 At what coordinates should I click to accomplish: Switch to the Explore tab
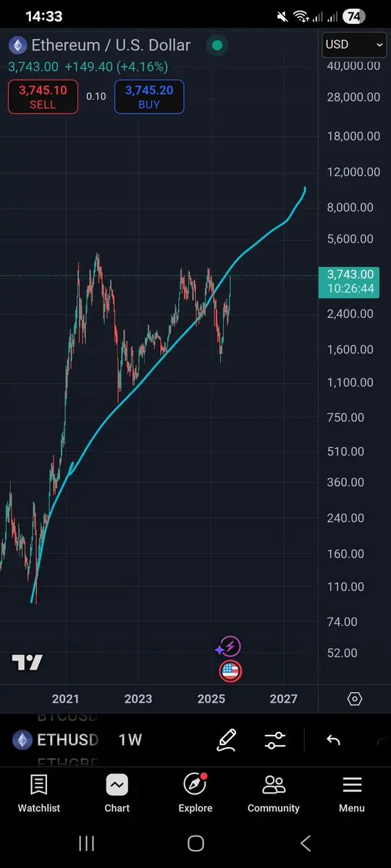point(195,793)
